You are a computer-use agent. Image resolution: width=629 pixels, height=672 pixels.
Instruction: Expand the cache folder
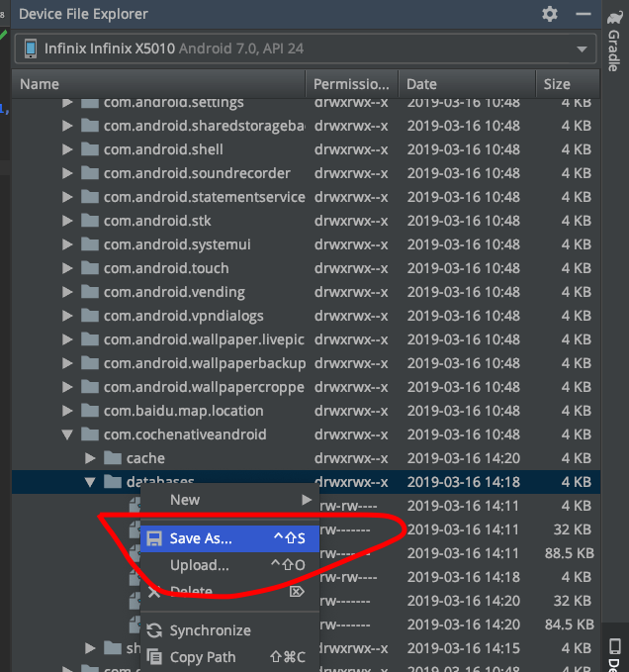click(x=90, y=458)
